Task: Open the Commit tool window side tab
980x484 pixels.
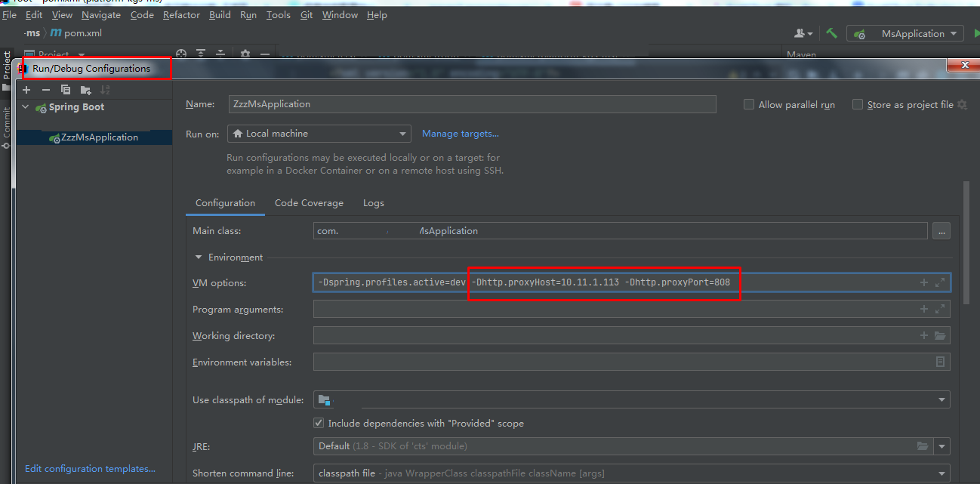Action: [6, 127]
